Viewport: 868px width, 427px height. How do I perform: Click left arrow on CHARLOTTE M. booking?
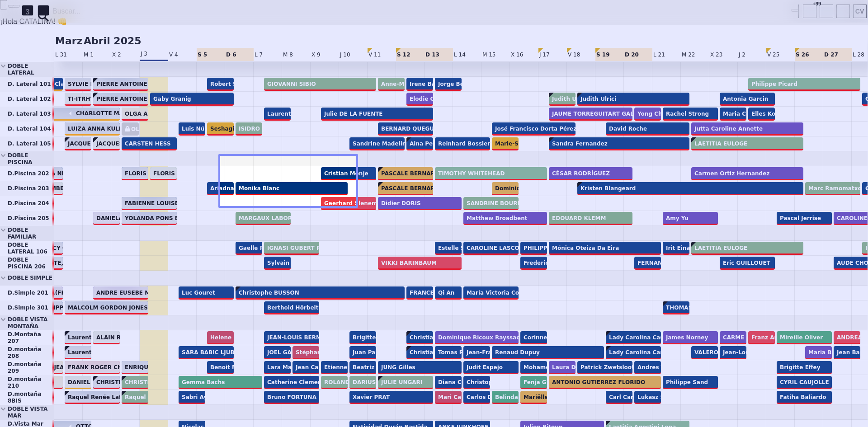[x=71, y=113]
